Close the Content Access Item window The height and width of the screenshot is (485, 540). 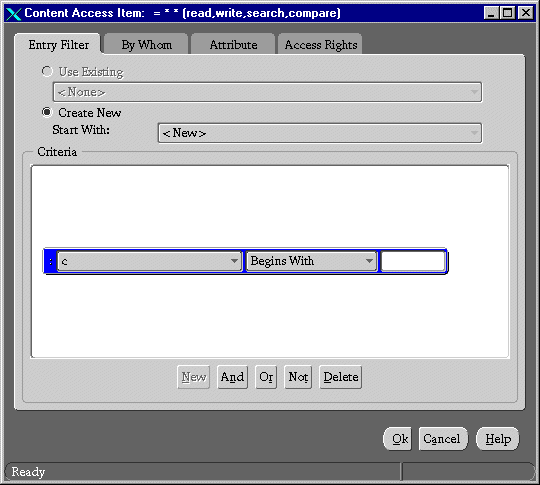pos(526,13)
